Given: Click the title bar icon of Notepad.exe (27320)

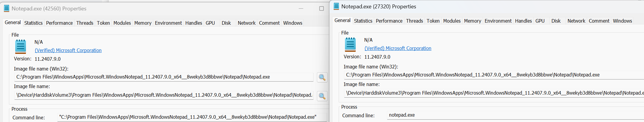Looking at the screenshot, I should (336, 6).
